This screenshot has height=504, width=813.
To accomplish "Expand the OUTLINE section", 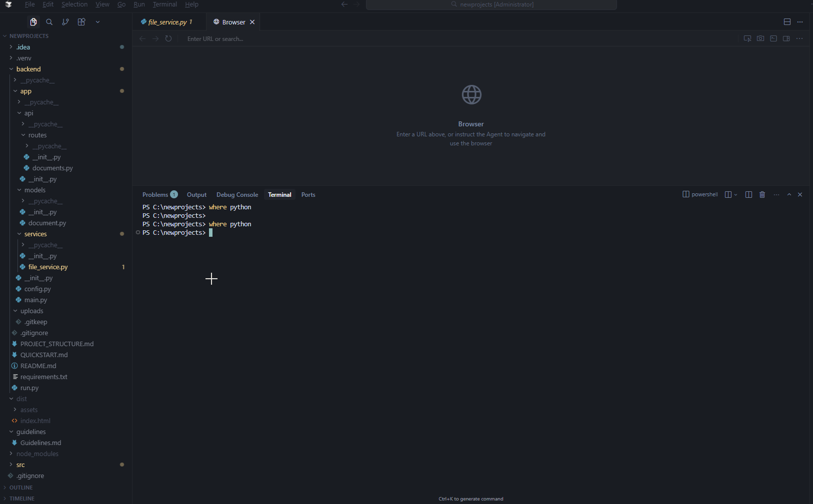I will (66, 488).
